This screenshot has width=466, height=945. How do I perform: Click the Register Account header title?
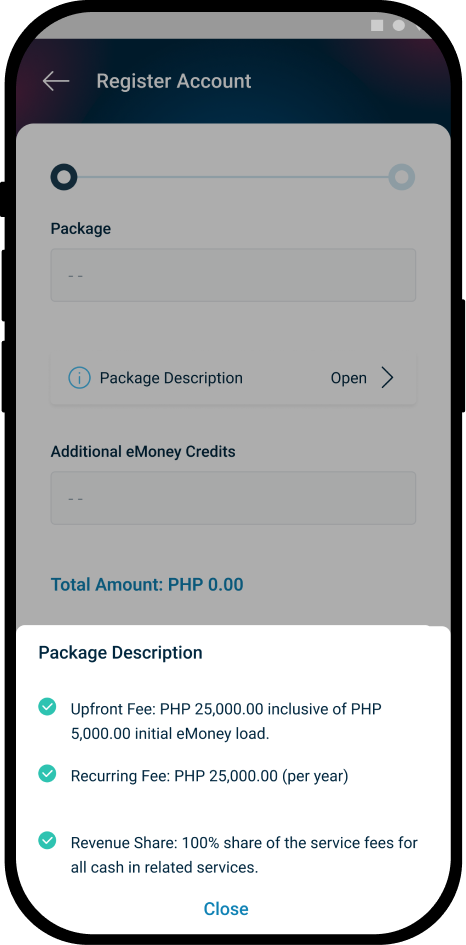pyautogui.click(x=174, y=81)
